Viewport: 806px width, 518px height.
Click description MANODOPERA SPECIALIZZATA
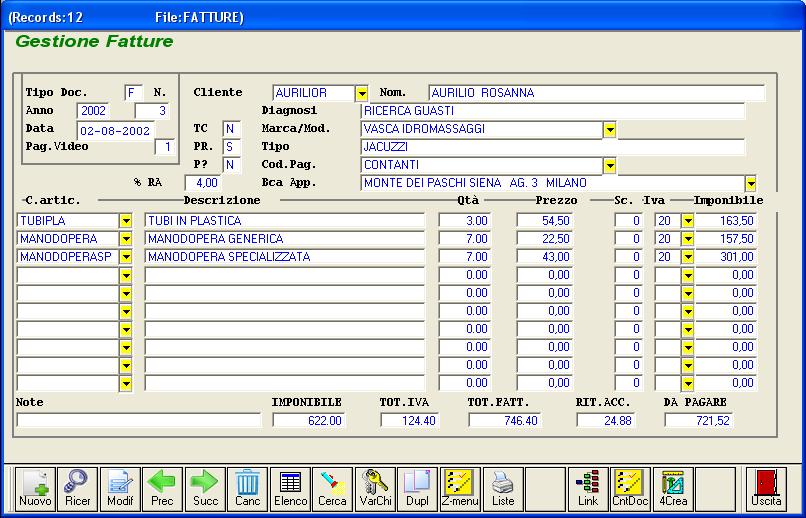point(285,257)
